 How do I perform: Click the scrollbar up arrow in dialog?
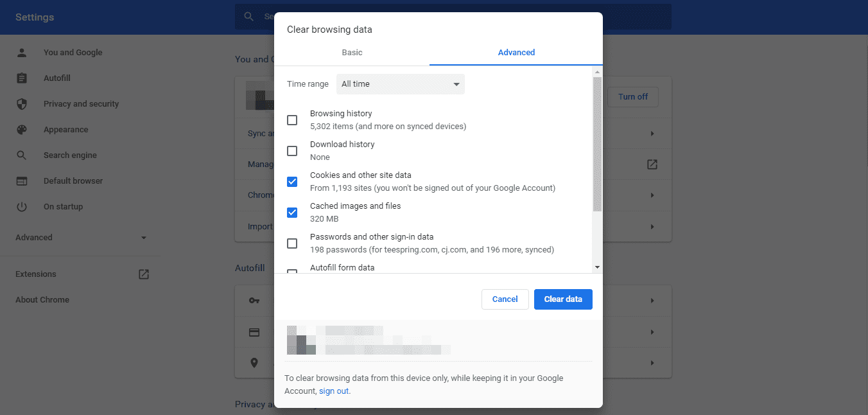(x=597, y=72)
